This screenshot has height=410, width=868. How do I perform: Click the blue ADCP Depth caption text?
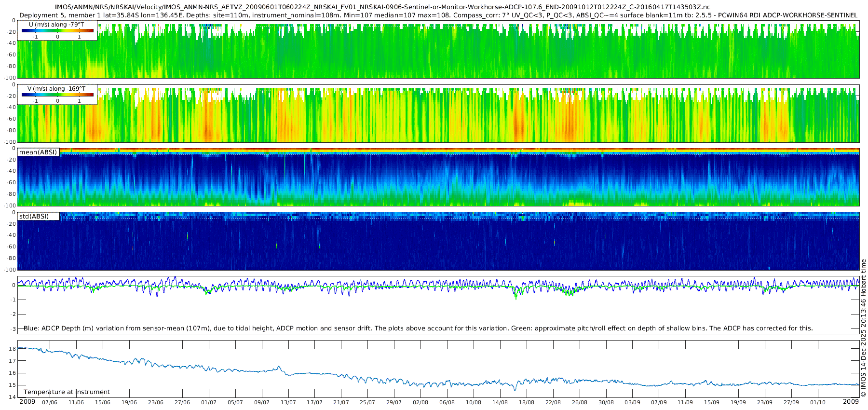(x=418, y=328)
